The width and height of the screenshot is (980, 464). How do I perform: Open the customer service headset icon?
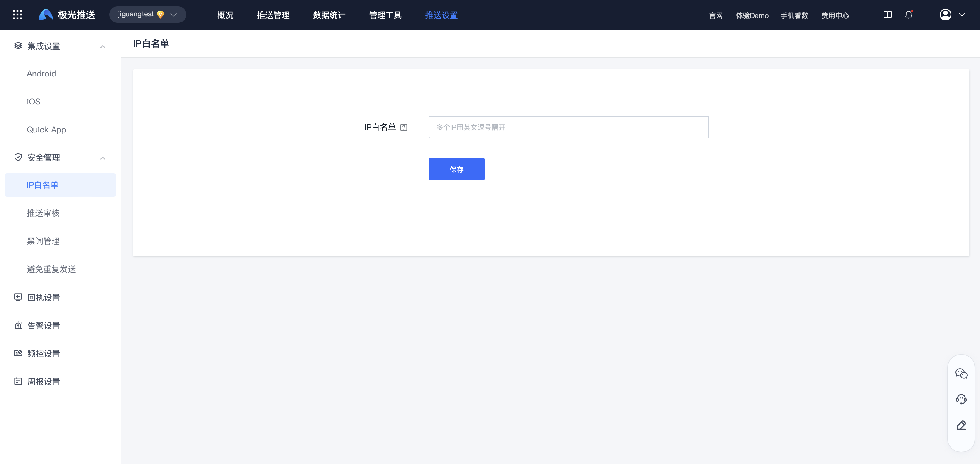point(961,399)
